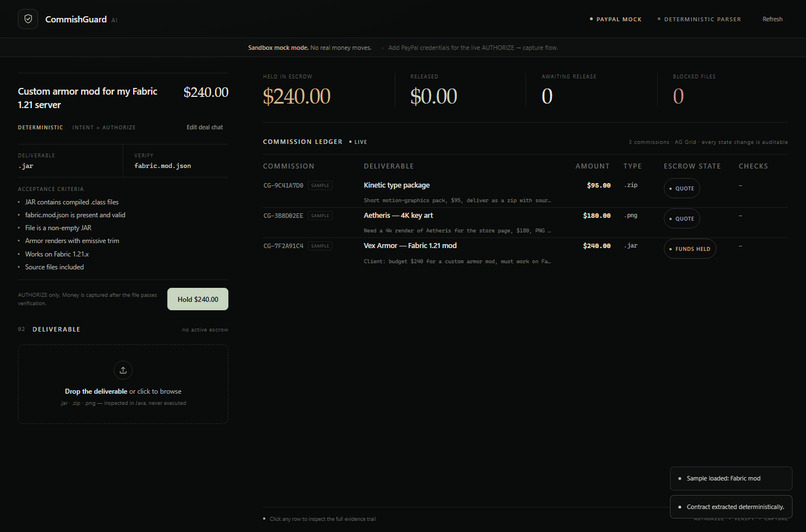Click the AMOUNT column header

(592, 166)
